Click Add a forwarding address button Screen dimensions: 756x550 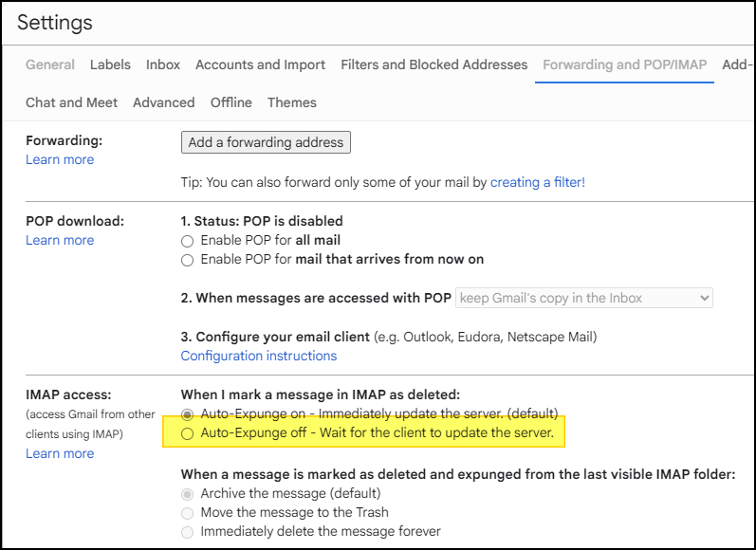click(x=266, y=142)
